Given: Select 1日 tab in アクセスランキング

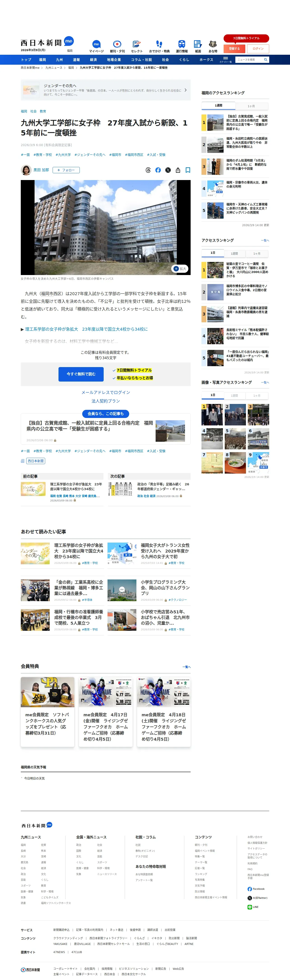Looking at the screenshot, I should (x=213, y=253).
